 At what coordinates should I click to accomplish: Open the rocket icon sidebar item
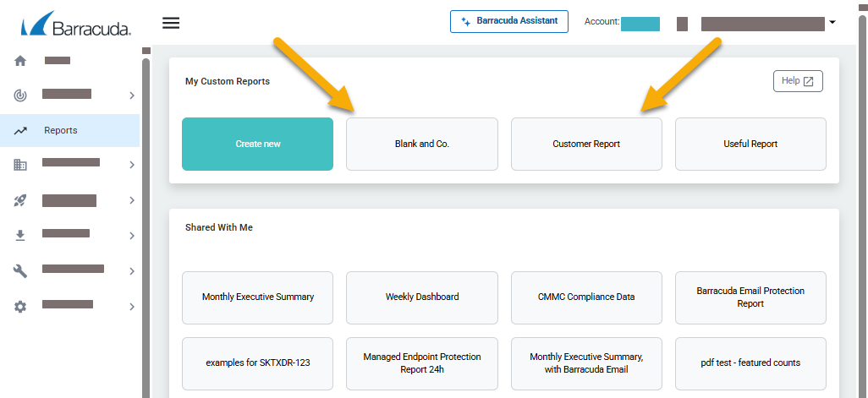click(20, 200)
